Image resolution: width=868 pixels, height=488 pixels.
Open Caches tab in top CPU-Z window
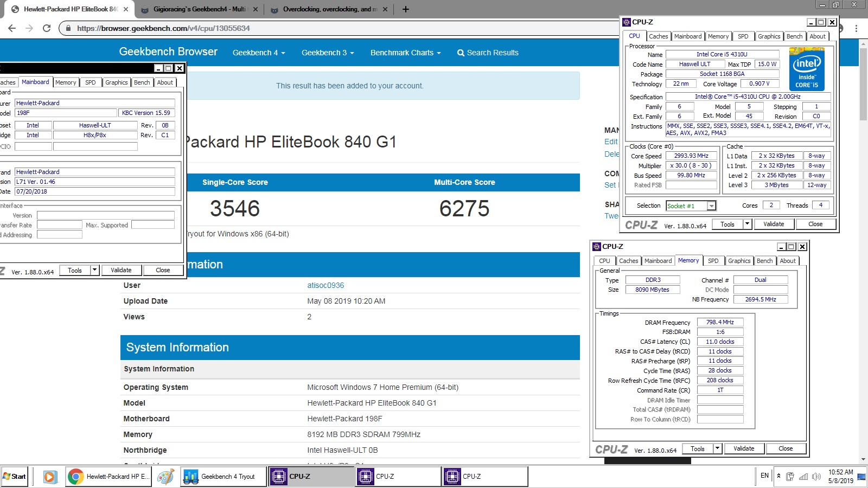(x=658, y=36)
